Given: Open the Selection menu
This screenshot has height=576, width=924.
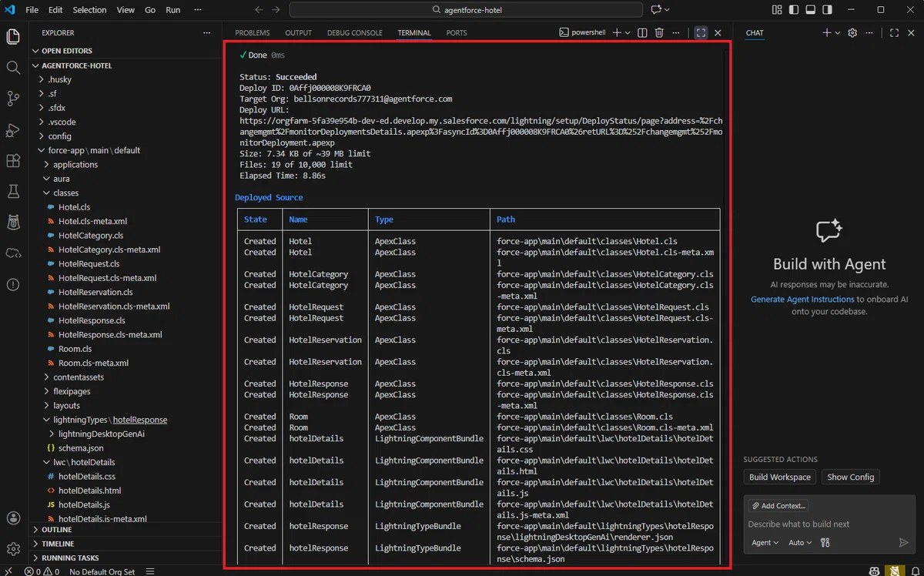Looking at the screenshot, I should click(89, 10).
